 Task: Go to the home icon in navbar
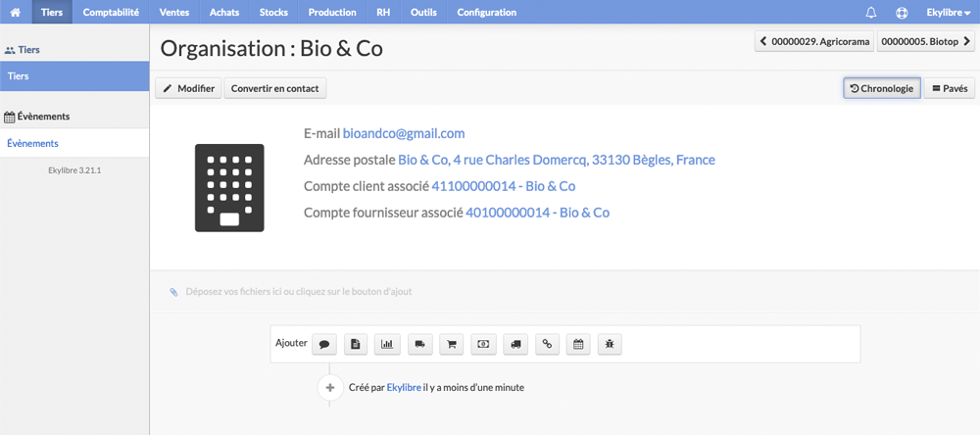(x=16, y=12)
